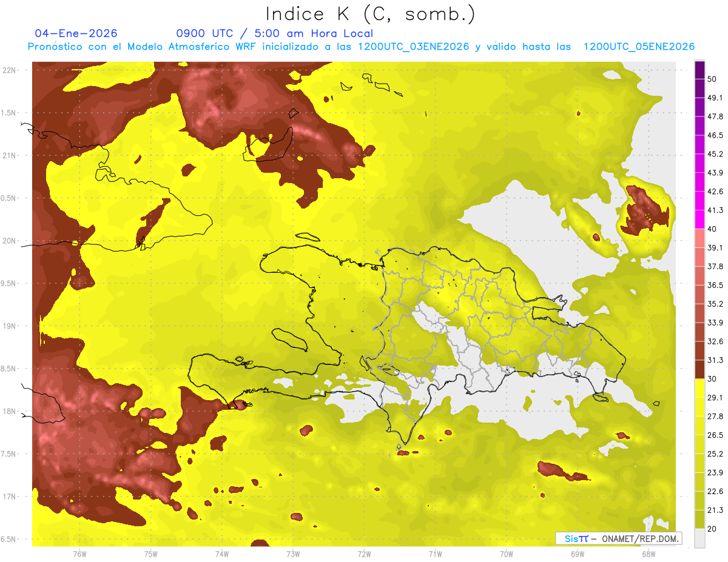The width and height of the screenshot is (728, 562).
Task: Click the '74W' longitude label
Action: [222, 554]
